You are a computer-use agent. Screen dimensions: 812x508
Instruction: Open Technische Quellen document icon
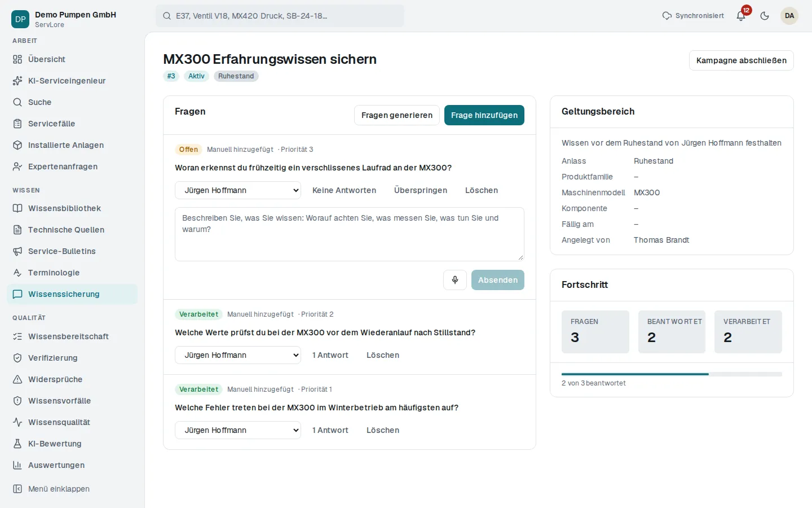click(x=17, y=230)
